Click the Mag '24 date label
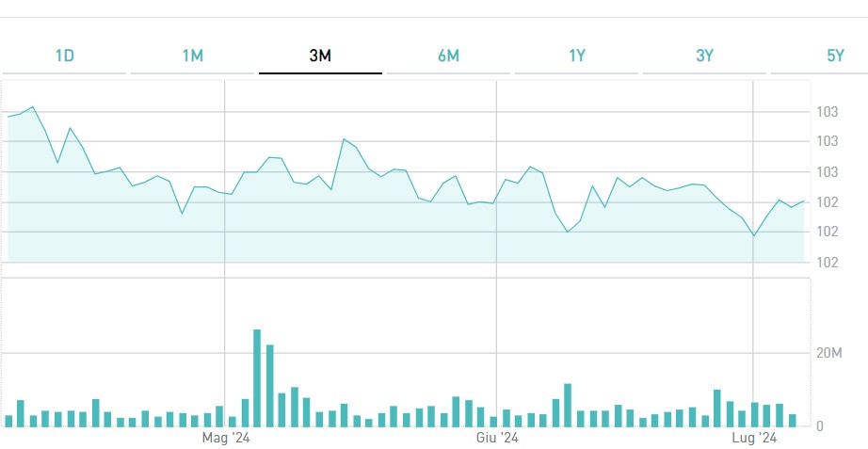The width and height of the screenshot is (868, 449). coord(226,439)
